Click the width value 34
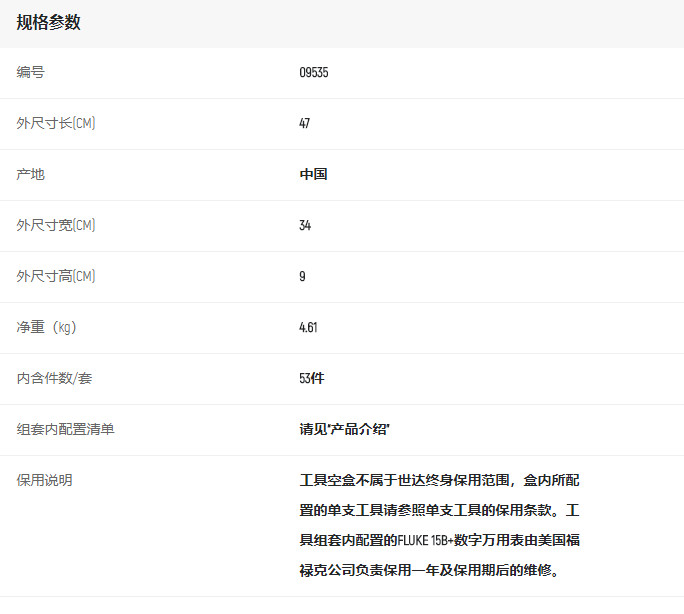 (x=305, y=225)
